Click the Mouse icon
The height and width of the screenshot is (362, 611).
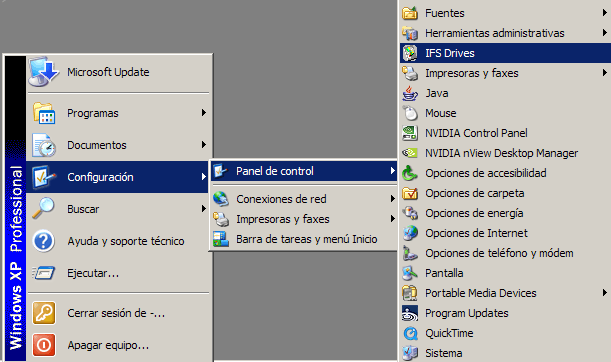(410, 113)
